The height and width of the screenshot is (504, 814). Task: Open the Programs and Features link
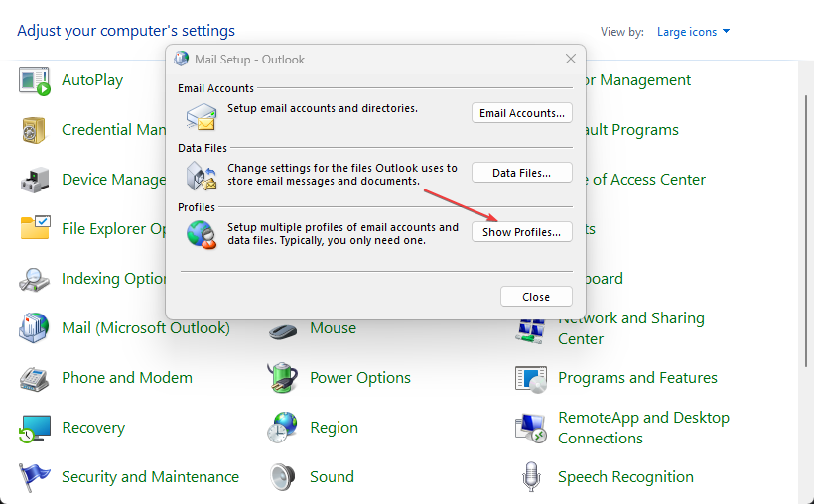pos(637,377)
